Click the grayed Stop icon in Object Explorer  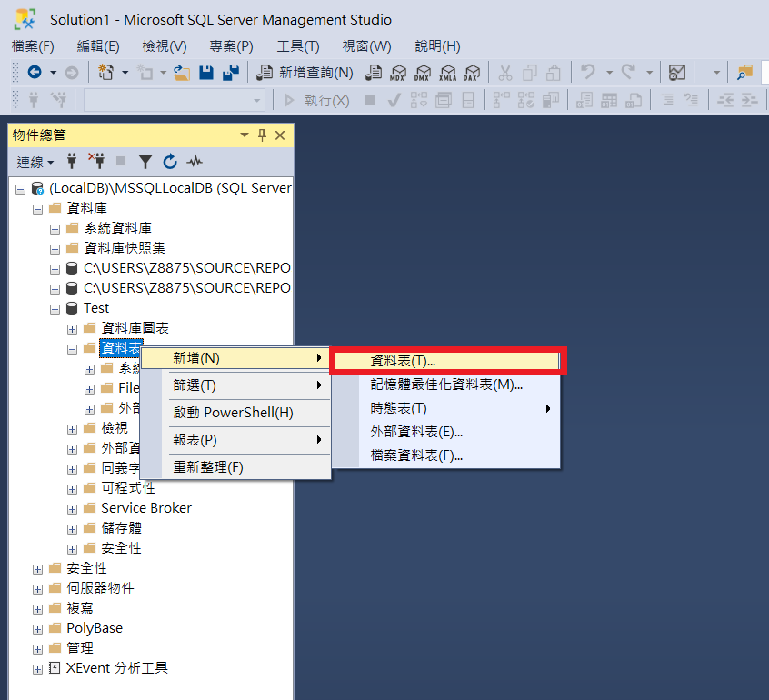tap(121, 161)
